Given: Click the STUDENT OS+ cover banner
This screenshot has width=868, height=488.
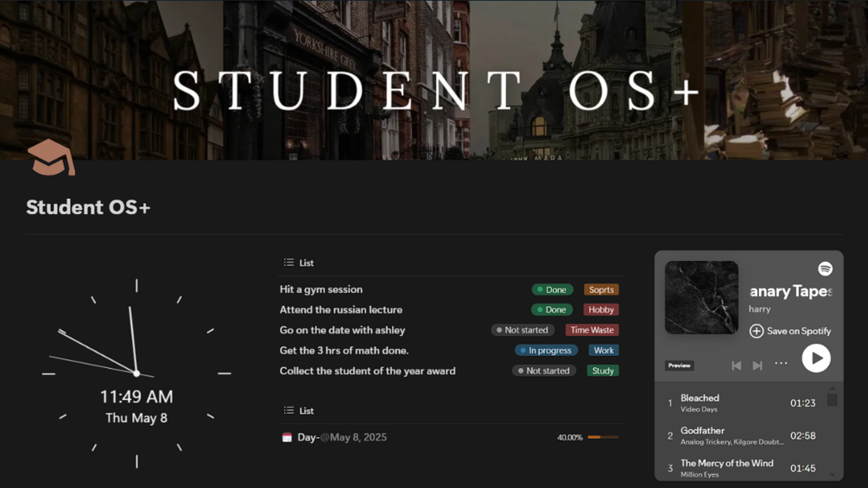Looking at the screenshot, I should pyautogui.click(x=434, y=80).
